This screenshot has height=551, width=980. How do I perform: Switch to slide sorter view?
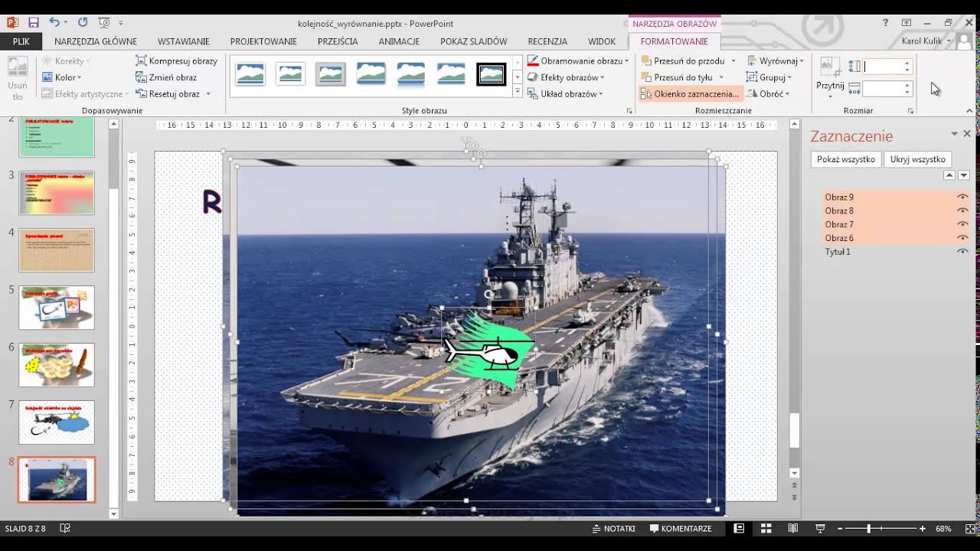(x=766, y=529)
